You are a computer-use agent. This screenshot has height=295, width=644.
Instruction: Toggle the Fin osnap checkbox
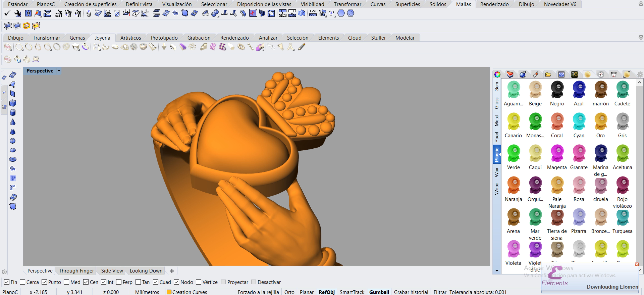7,282
